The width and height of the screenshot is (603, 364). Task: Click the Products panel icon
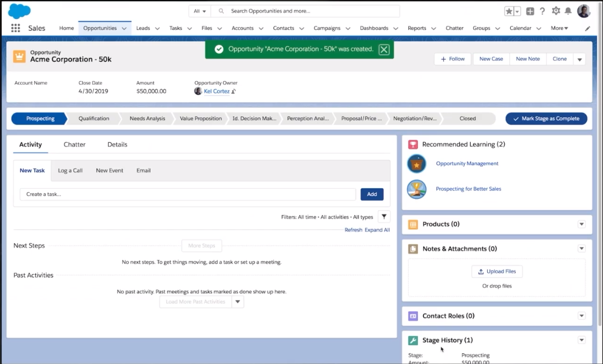pyautogui.click(x=413, y=224)
